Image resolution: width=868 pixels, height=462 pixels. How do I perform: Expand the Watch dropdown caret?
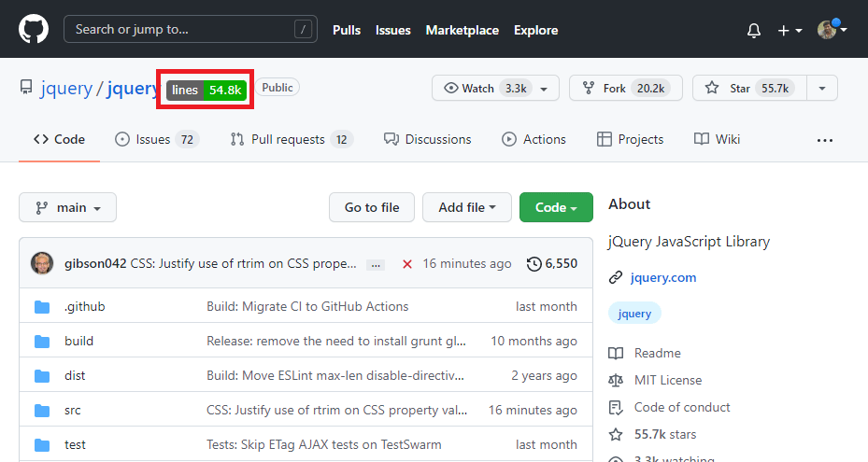(x=544, y=89)
